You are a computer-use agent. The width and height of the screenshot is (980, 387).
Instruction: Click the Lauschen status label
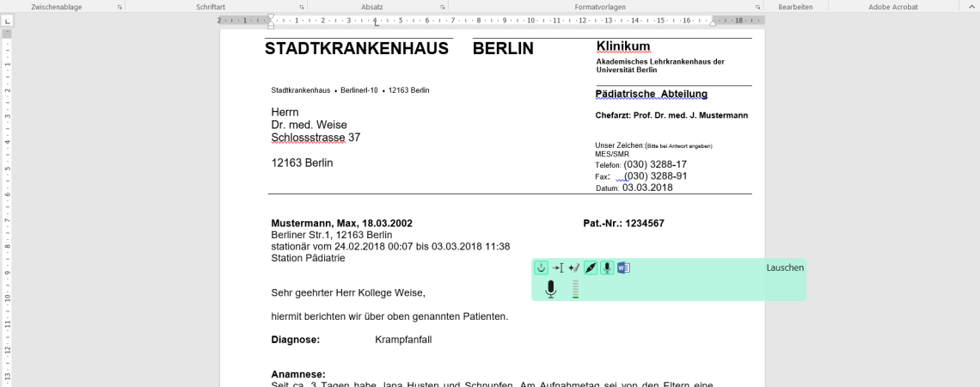(x=785, y=267)
